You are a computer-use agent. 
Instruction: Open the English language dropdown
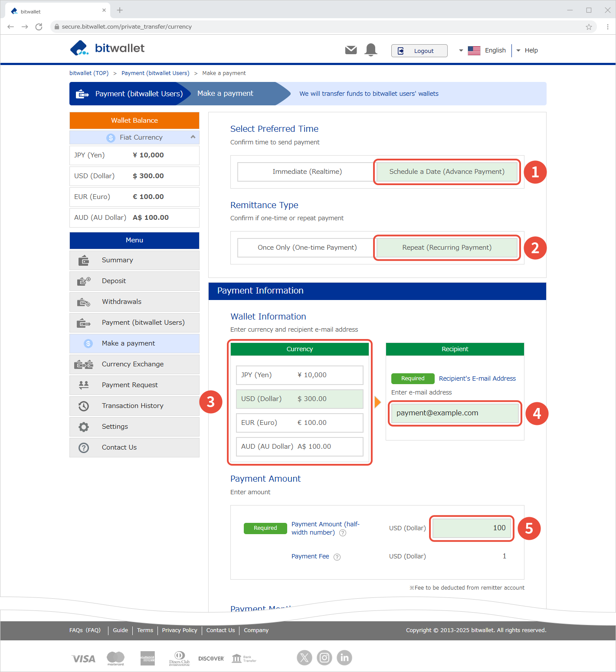coord(482,50)
